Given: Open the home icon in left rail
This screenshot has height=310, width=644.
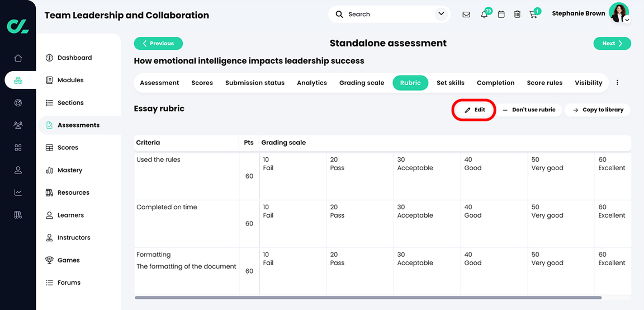Looking at the screenshot, I should (x=18, y=58).
